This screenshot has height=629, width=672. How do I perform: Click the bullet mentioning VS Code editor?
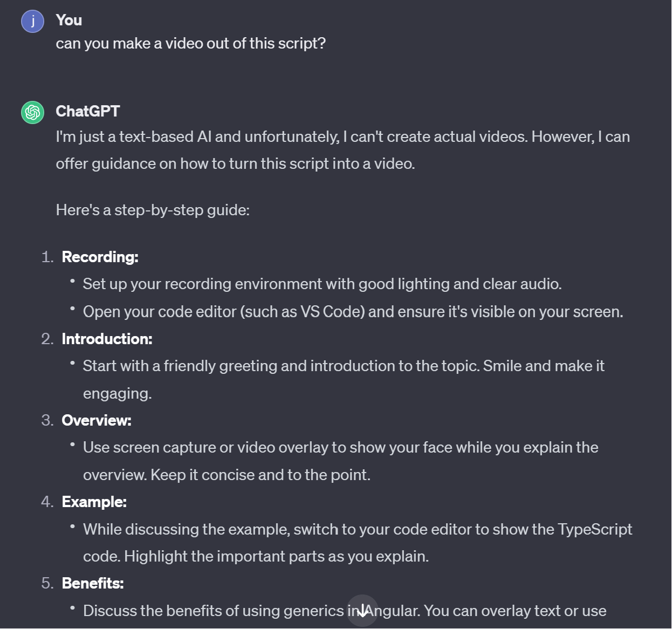(x=353, y=312)
